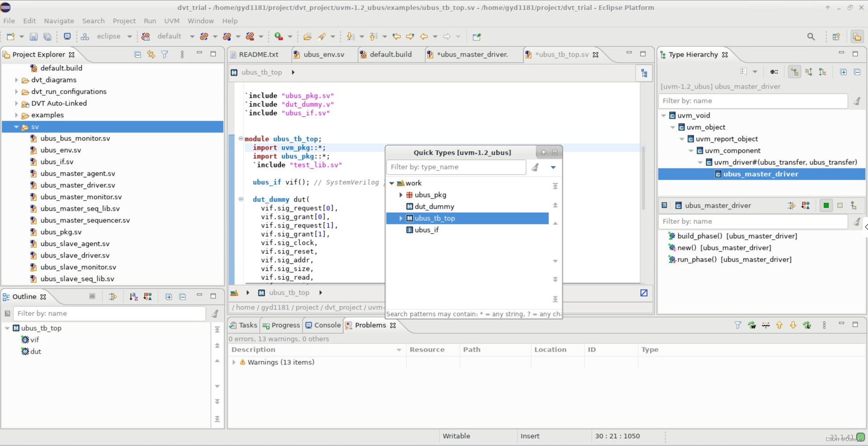Collapse module ubus_tb_top code fold marker
Image resolution: width=868 pixels, height=446 pixels.
pyautogui.click(x=241, y=139)
